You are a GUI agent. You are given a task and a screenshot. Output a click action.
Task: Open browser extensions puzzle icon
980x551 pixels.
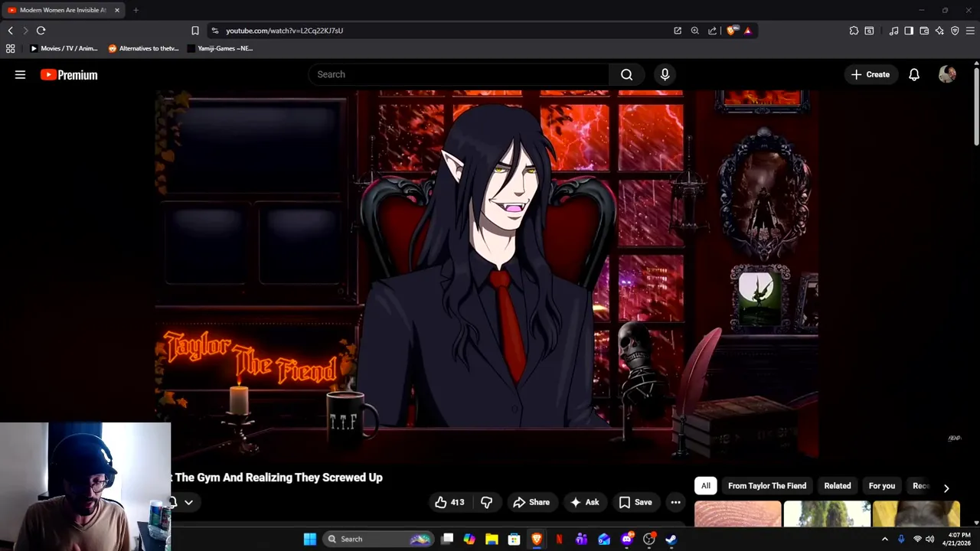(x=854, y=31)
